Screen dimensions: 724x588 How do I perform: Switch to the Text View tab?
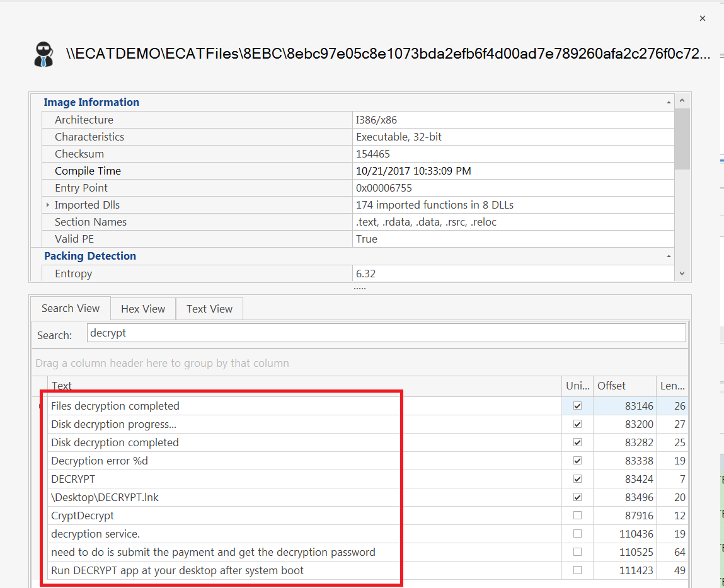point(209,309)
